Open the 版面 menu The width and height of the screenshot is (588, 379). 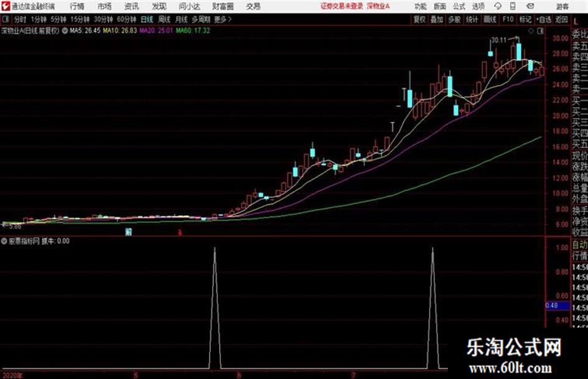(x=440, y=6)
